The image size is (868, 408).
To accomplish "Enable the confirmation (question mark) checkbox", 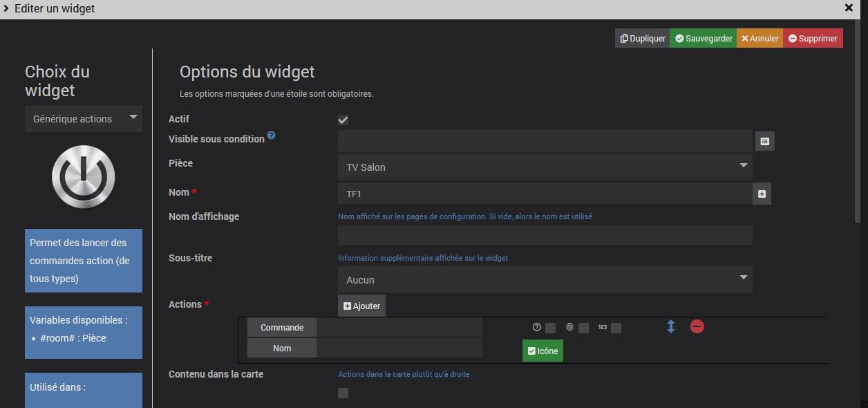I will point(550,328).
